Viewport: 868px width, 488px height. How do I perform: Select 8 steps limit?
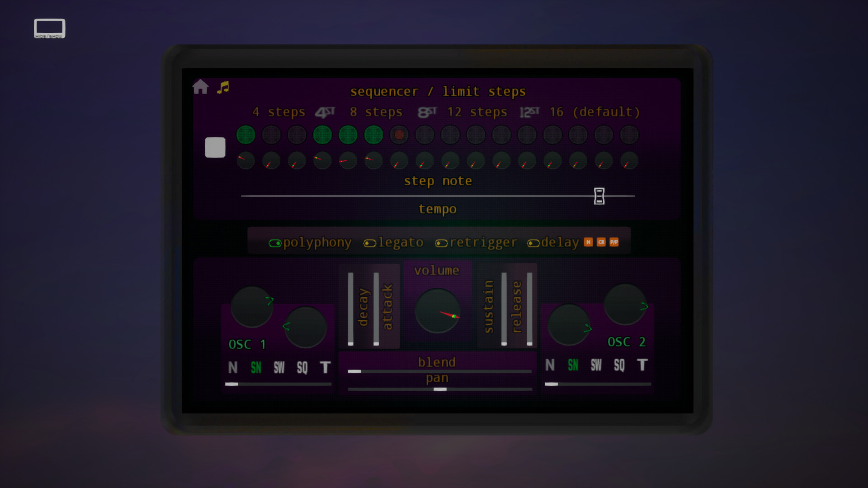point(377,112)
